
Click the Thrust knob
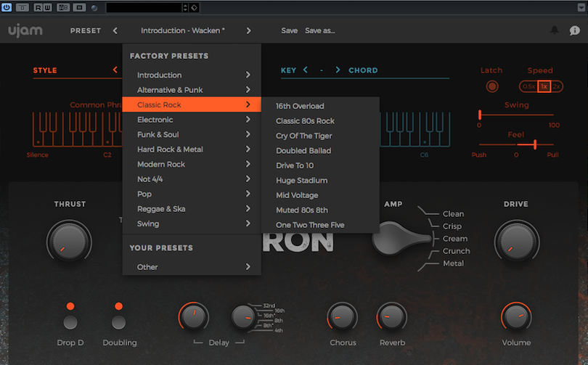point(69,242)
